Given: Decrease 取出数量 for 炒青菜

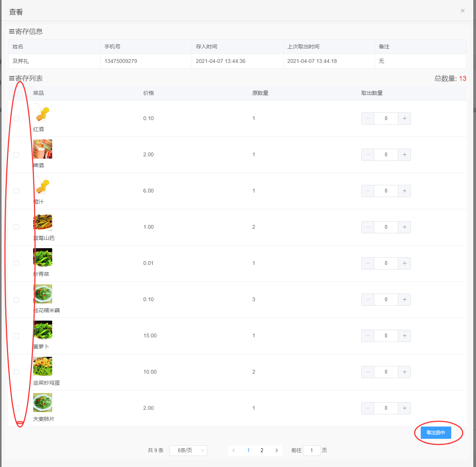Looking at the screenshot, I should [368, 263].
